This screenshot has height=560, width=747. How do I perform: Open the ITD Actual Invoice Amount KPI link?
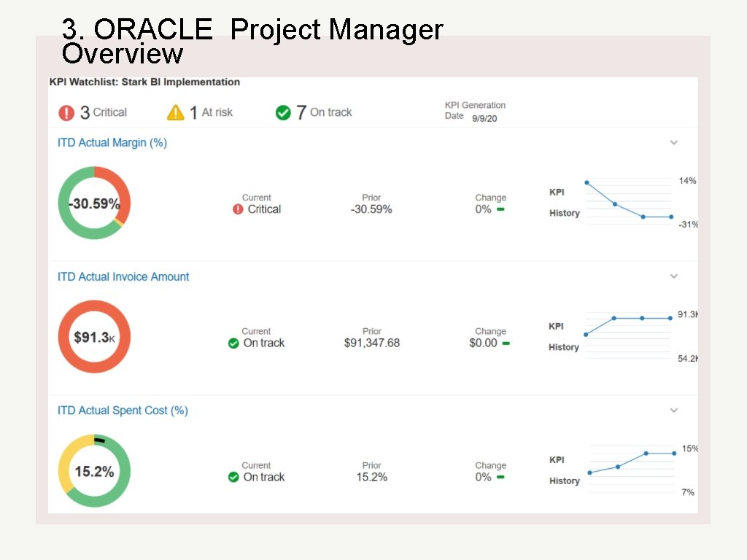coord(123,276)
